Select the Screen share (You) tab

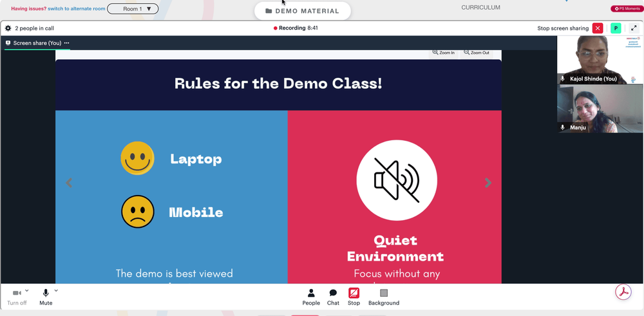pos(37,43)
